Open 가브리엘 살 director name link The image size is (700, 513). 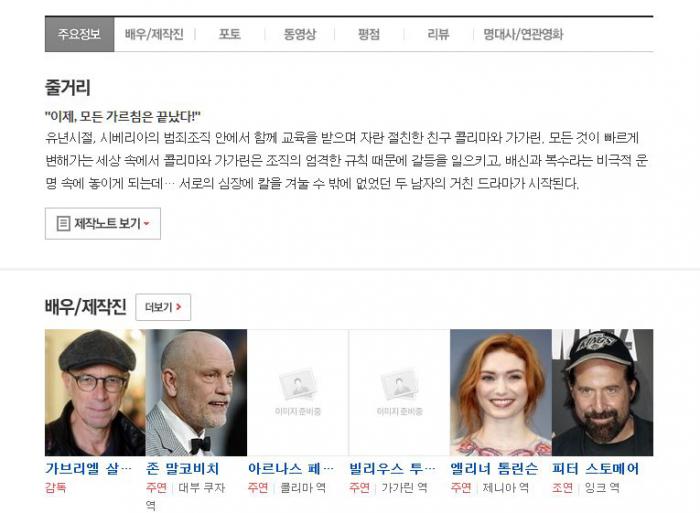(89, 468)
